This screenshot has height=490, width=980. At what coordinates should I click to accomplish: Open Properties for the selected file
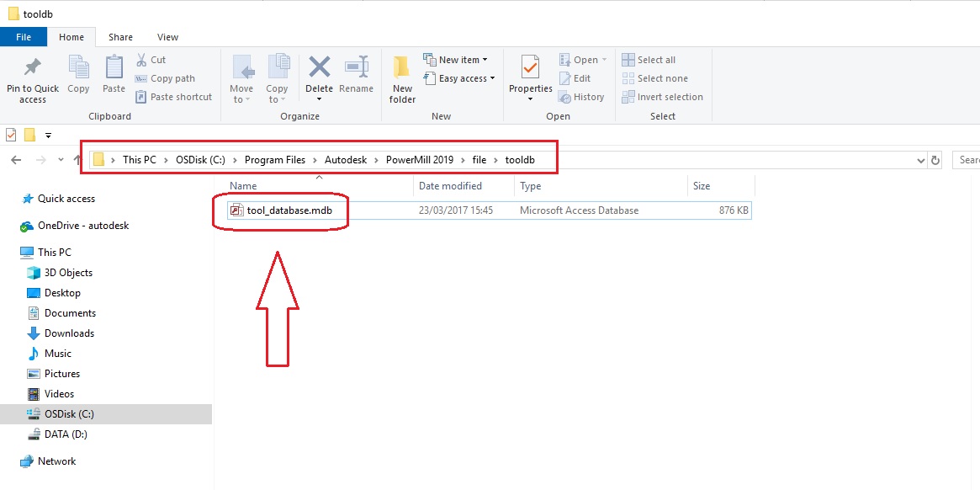click(x=529, y=74)
